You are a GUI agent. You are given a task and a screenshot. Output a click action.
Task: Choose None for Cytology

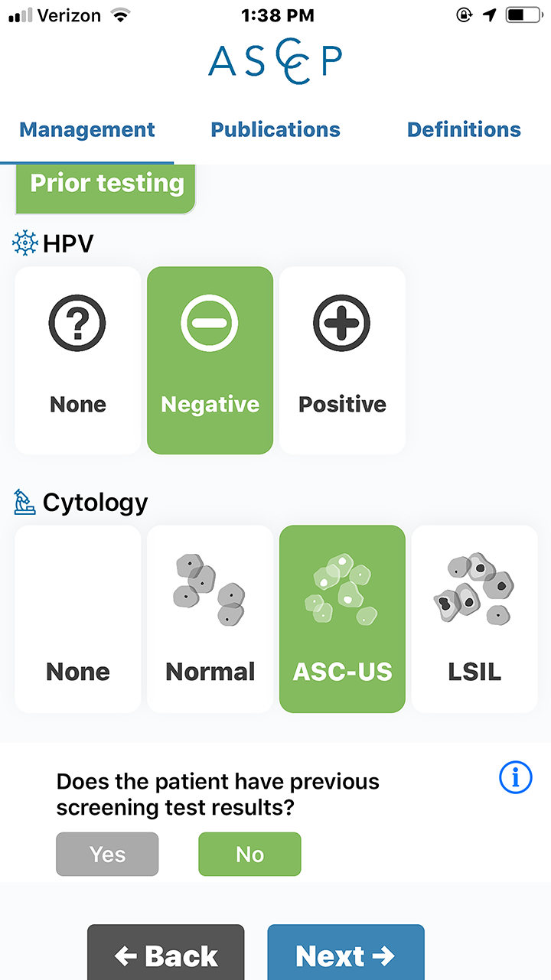click(x=77, y=619)
